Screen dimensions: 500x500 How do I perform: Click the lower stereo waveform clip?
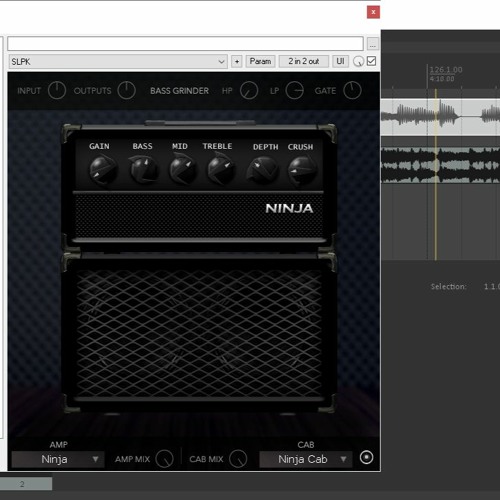tap(440, 165)
